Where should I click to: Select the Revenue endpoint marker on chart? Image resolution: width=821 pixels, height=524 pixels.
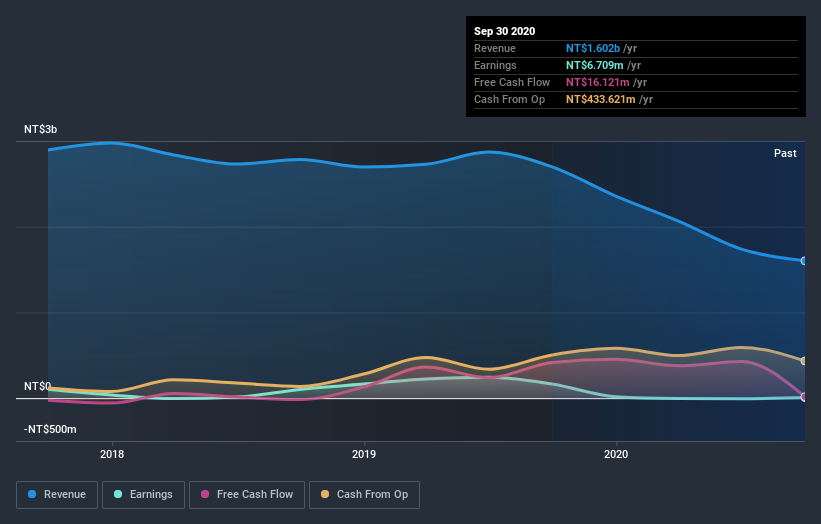point(803,261)
